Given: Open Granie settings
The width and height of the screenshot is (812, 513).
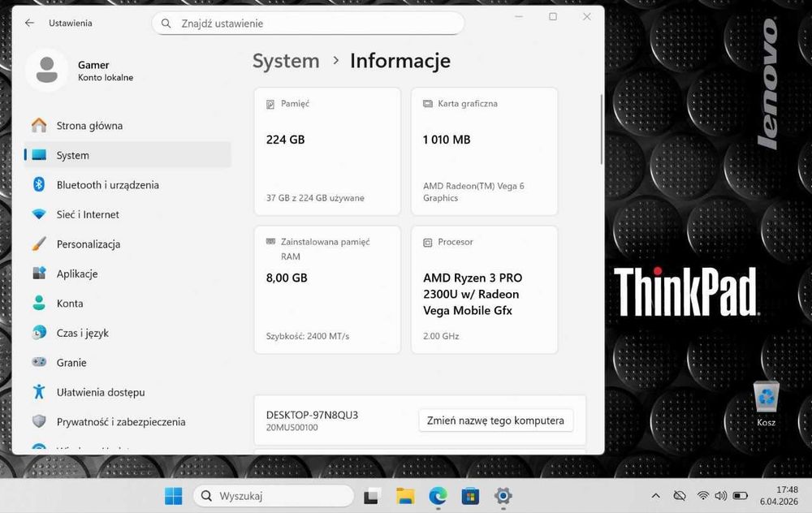Looking at the screenshot, I should tap(127, 362).
